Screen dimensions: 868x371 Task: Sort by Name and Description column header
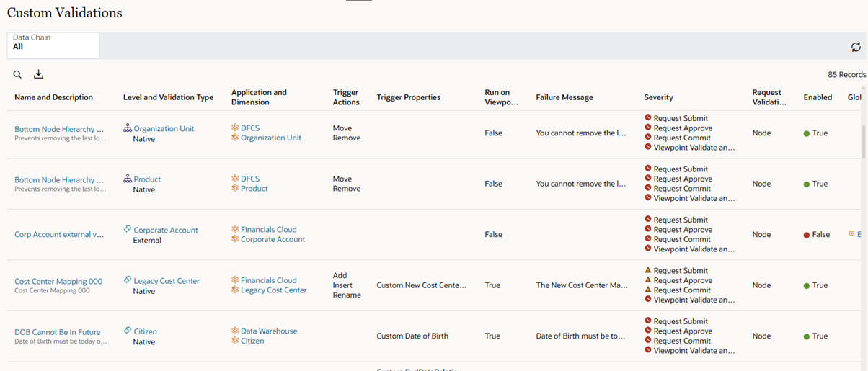(53, 97)
